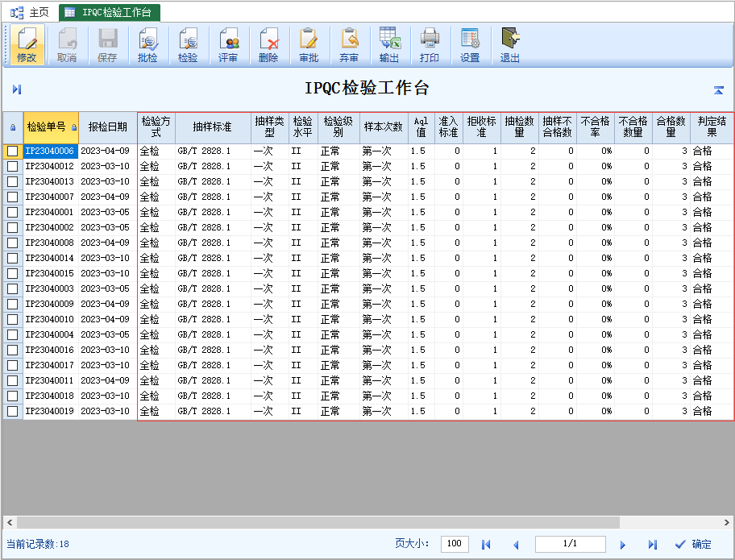
Task: Select cell IP23040011
Action: (x=51, y=380)
